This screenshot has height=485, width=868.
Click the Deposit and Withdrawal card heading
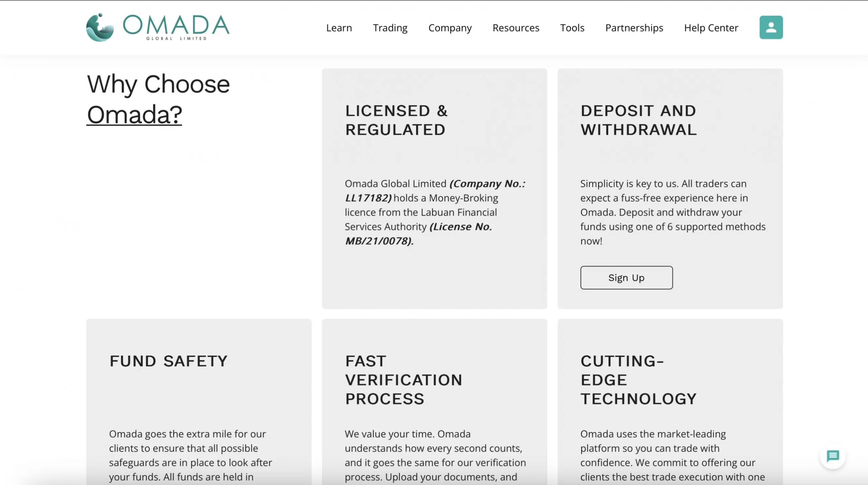click(x=638, y=120)
